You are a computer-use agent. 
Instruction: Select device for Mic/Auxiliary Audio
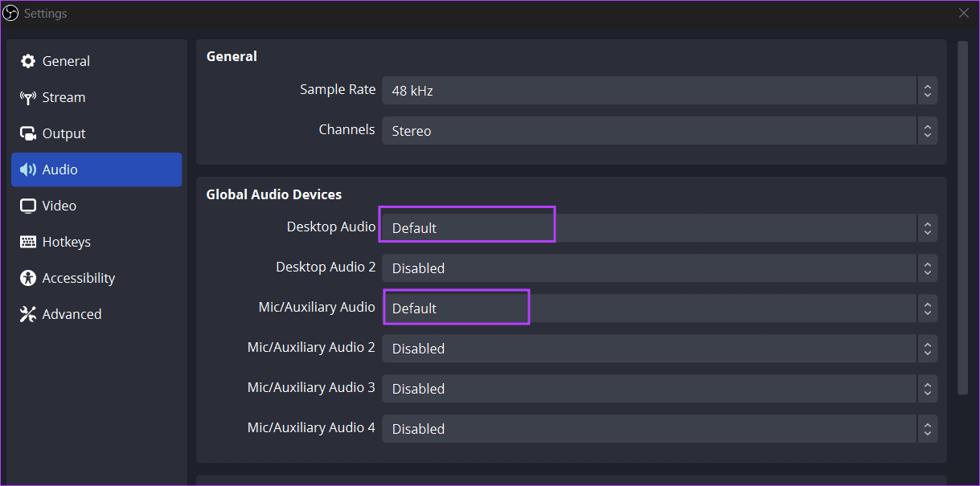click(x=659, y=308)
